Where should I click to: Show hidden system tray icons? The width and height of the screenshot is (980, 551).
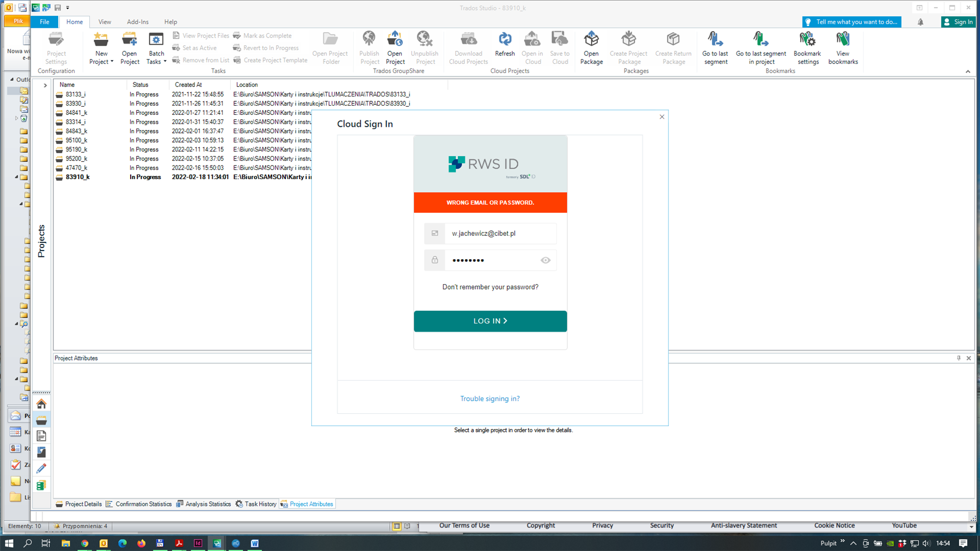(853, 543)
